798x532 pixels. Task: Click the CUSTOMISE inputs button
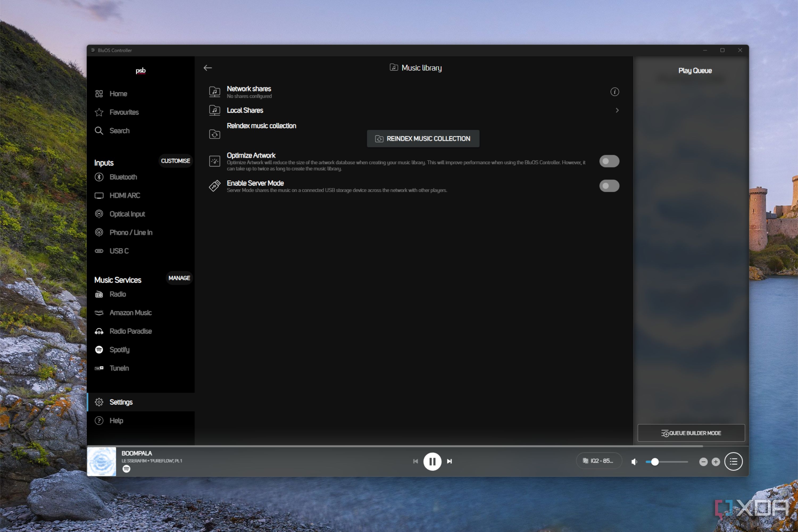click(175, 161)
